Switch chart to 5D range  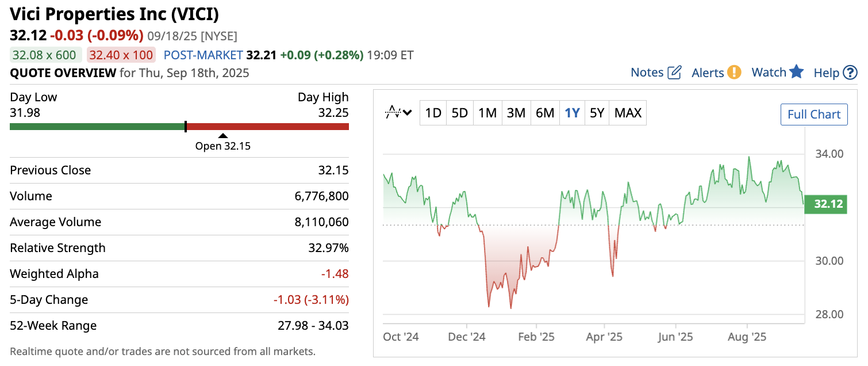(460, 113)
